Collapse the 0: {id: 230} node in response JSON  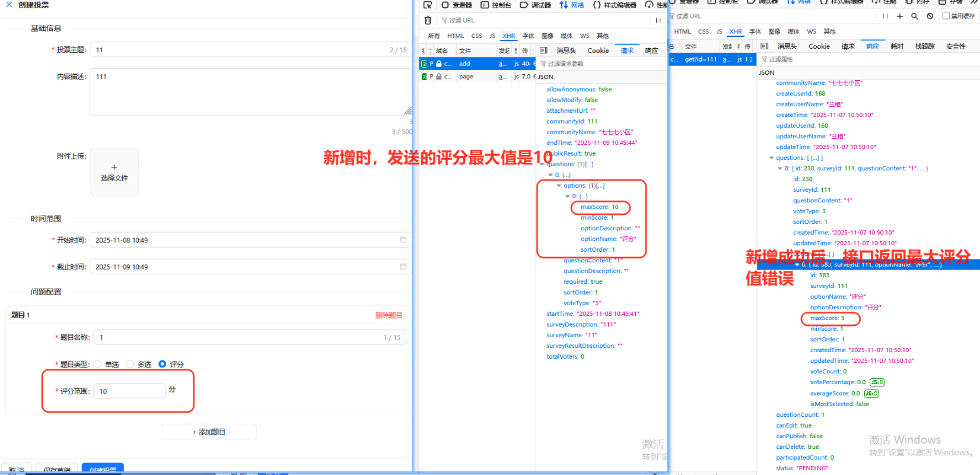(x=780, y=168)
